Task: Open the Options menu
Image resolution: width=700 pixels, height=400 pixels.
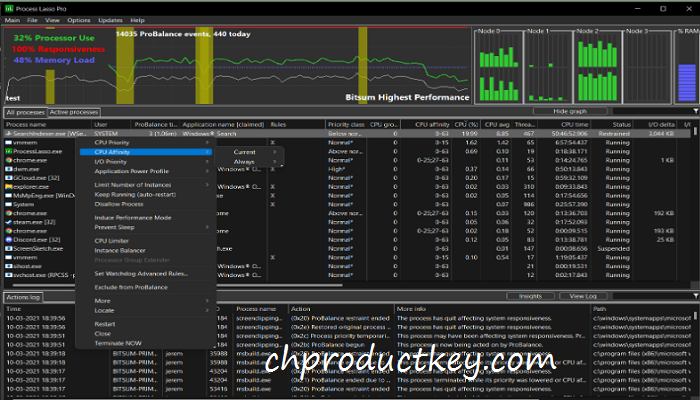Action: pyautogui.click(x=79, y=20)
